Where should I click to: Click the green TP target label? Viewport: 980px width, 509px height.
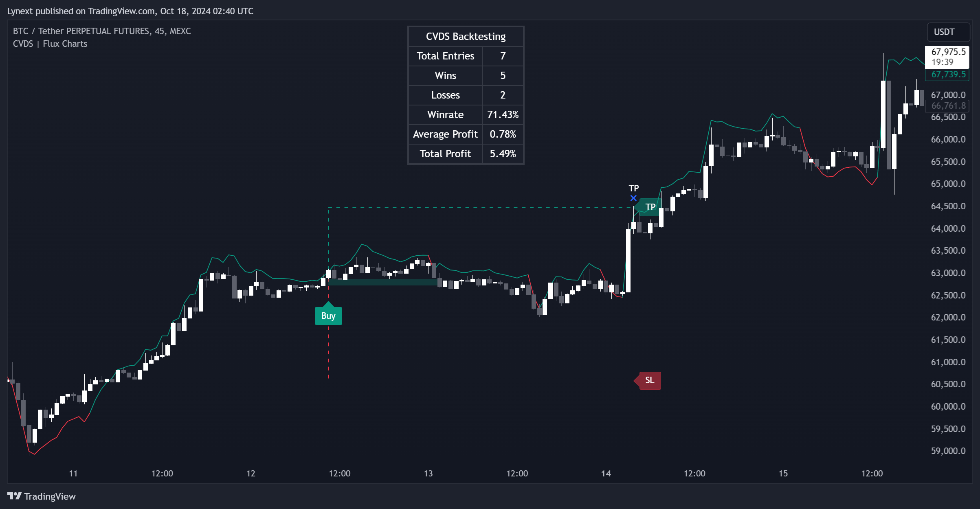click(650, 207)
